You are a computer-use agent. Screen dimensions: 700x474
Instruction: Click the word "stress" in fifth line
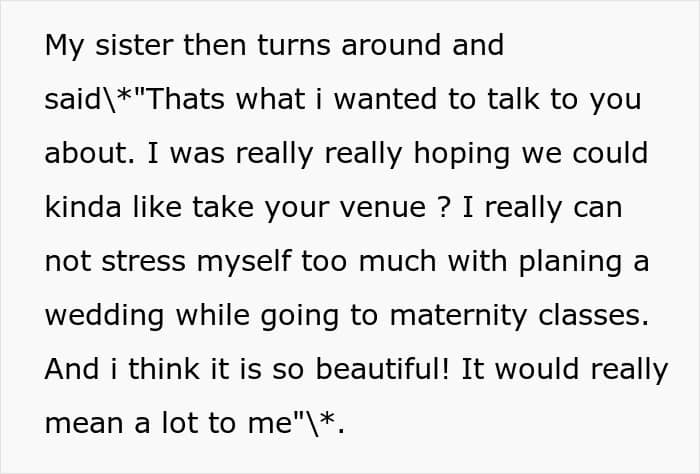(x=143, y=261)
